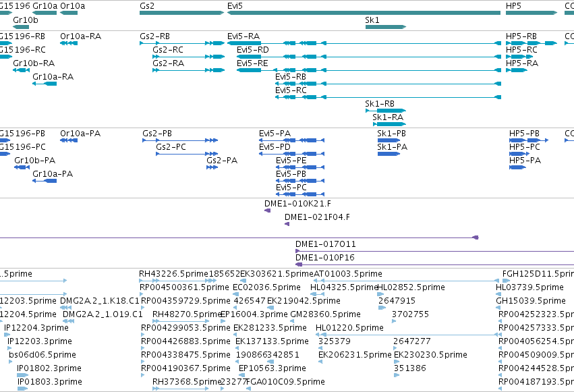
Task: Select EST HL01220.5prime
Action: pos(407,335)
